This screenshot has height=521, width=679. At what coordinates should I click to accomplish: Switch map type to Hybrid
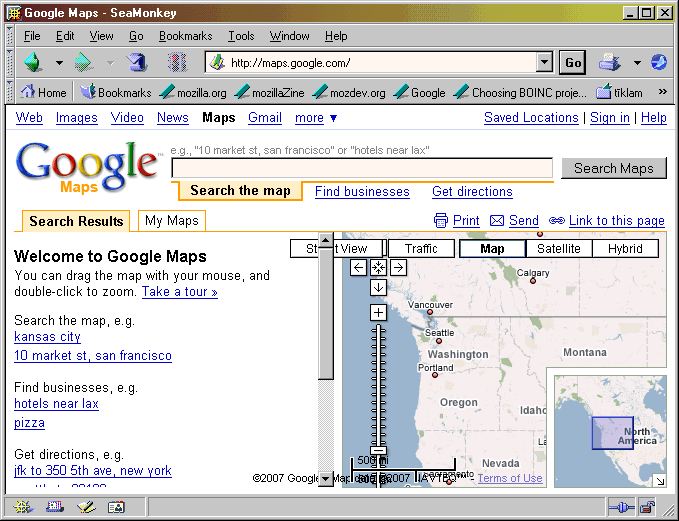point(625,249)
